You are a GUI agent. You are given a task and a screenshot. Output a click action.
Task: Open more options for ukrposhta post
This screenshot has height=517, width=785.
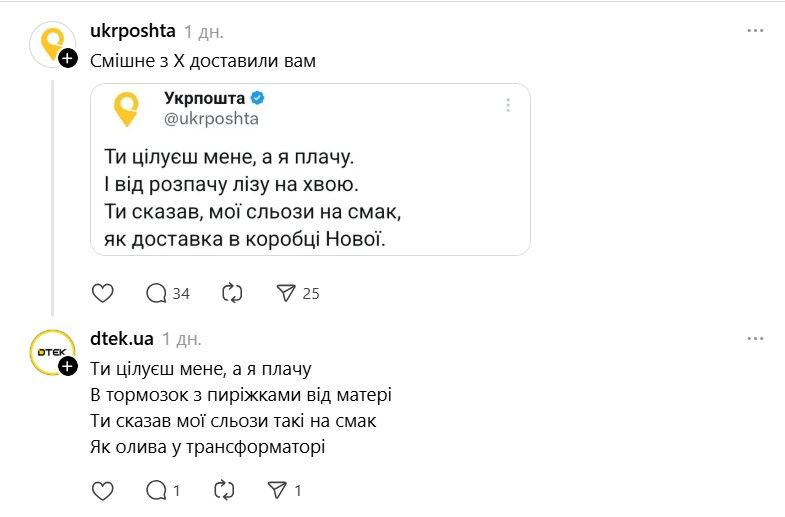[755, 31]
